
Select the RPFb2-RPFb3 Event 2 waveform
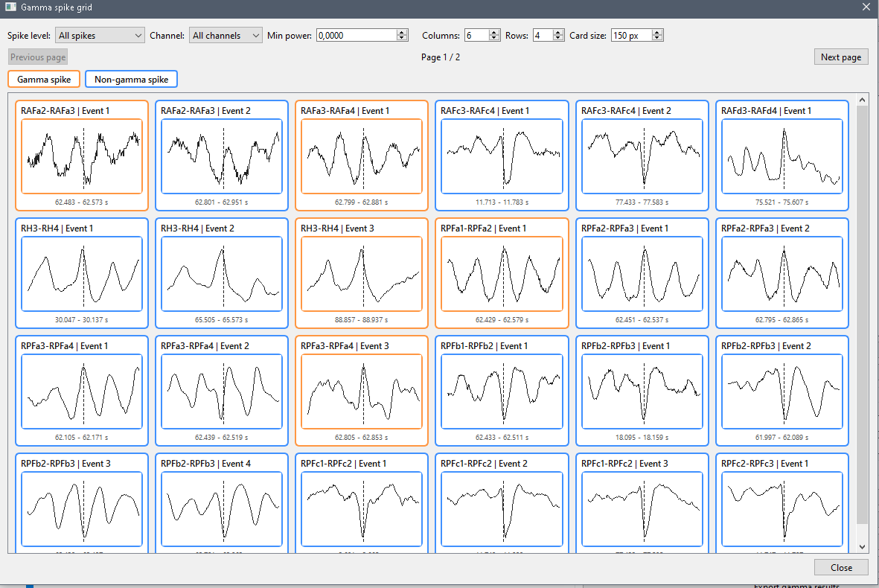point(782,392)
